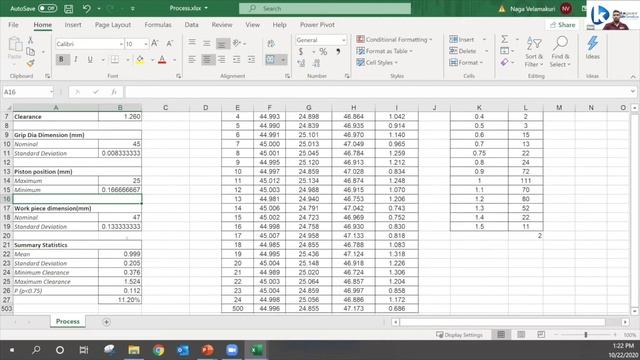The width and height of the screenshot is (640, 360).
Task: Add a new sheet with plus button
Action: pos(106,322)
